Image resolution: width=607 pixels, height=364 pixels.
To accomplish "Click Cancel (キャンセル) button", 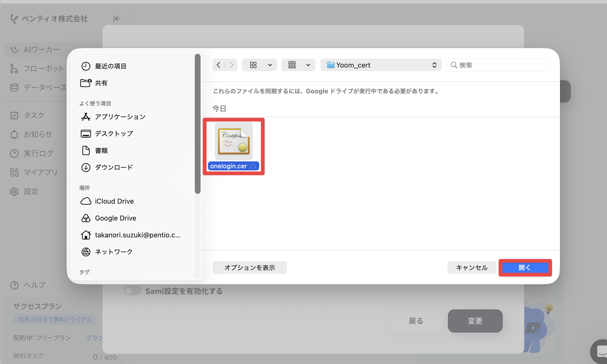I will tap(472, 267).
